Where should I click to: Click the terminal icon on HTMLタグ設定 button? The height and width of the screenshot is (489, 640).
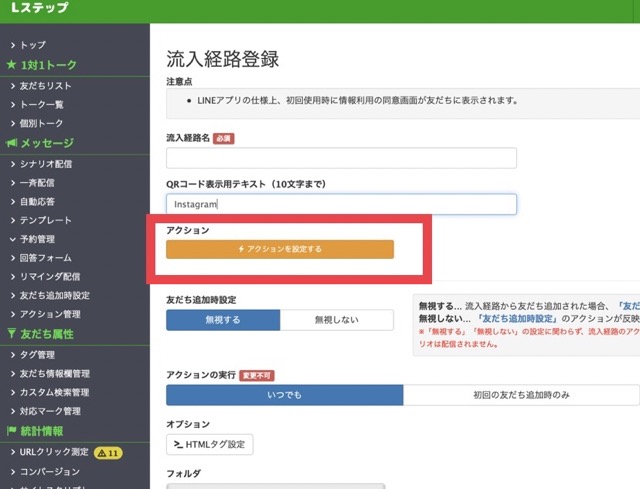click(178, 444)
